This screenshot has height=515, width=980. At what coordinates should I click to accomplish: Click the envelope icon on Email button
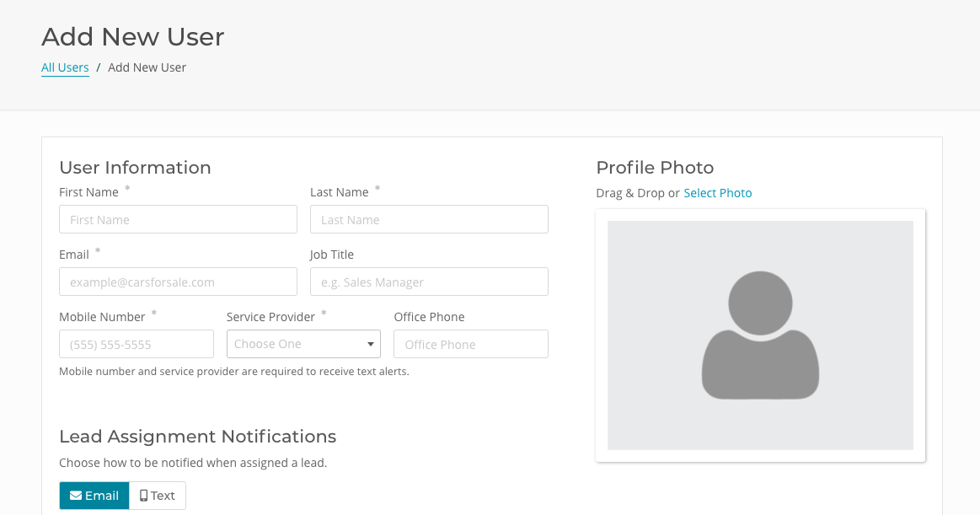pyautogui.click(x=76, y=496)
